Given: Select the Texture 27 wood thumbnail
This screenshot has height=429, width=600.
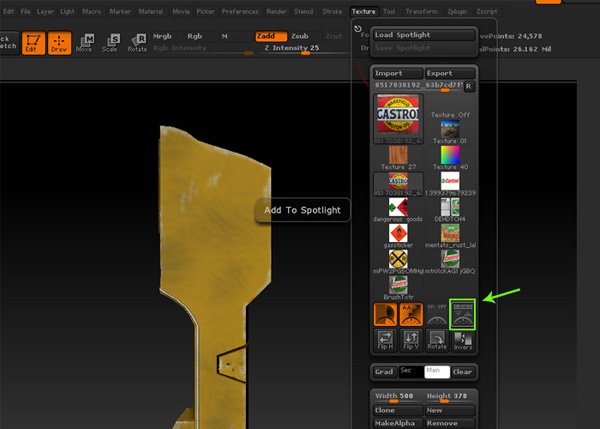Looking at the screenshot, I should pyautogui.click(x=398, y=158).
